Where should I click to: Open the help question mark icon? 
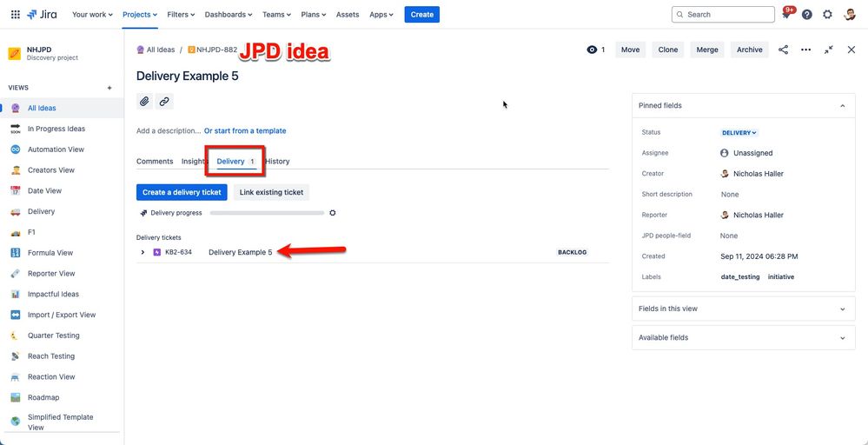point(807,15)
